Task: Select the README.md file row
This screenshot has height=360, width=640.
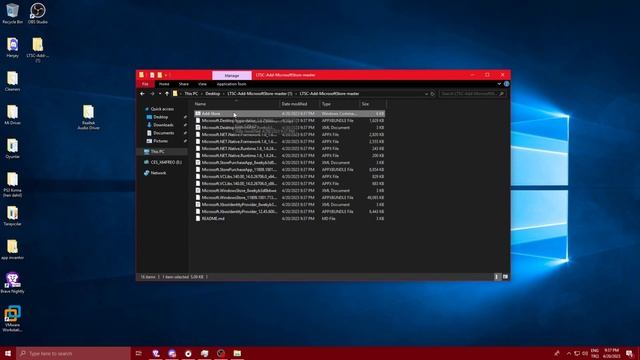Action: click(x=290, y=218)
